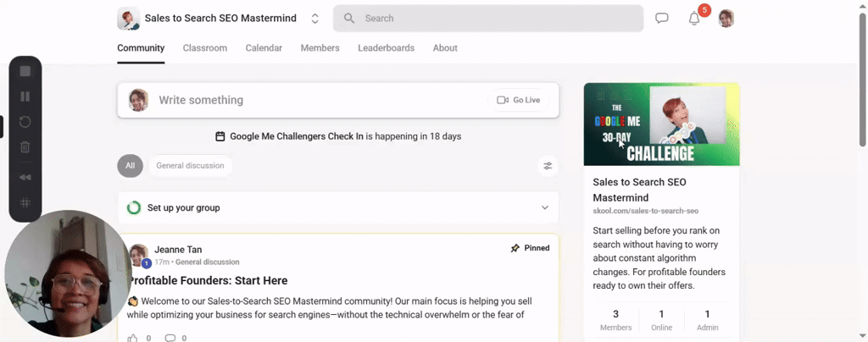View the 3 Members count

pyautogui.click(x=615, y=321)
